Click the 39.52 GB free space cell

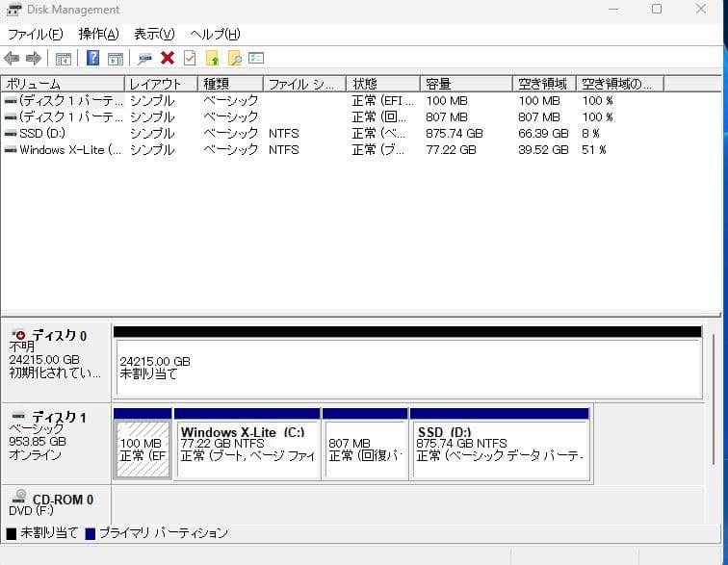pyautogui.click(x=543, y=150)
